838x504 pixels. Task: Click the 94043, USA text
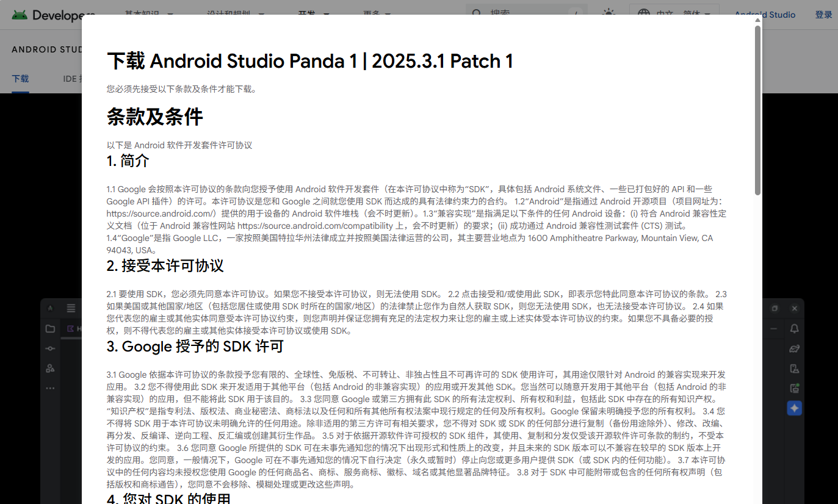click(x=131, y=250)
